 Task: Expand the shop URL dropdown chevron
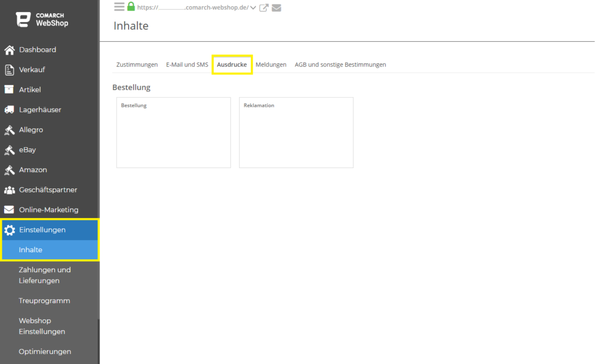253,8
